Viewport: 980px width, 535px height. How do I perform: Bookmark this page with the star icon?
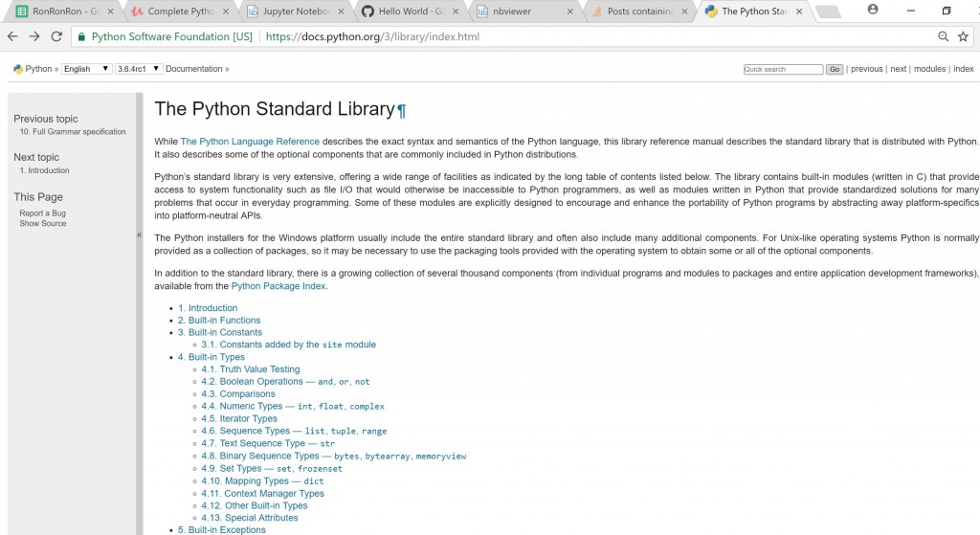tap(963, 36)
